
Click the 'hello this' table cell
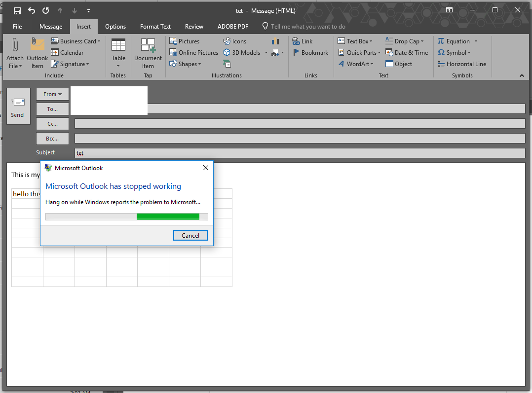[x=27, y=194]
